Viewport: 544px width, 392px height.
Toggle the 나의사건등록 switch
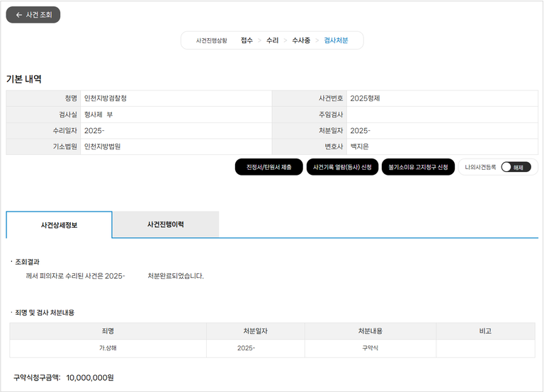[515, 167]
